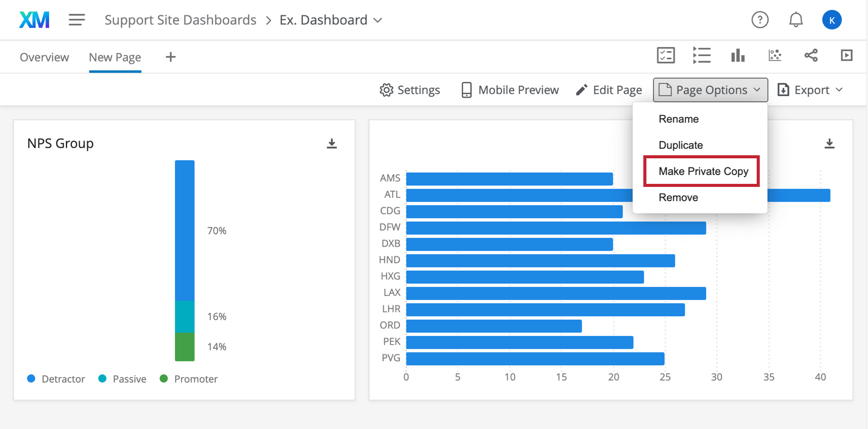
Task: Click the 16% label
Action: (216, 317)
